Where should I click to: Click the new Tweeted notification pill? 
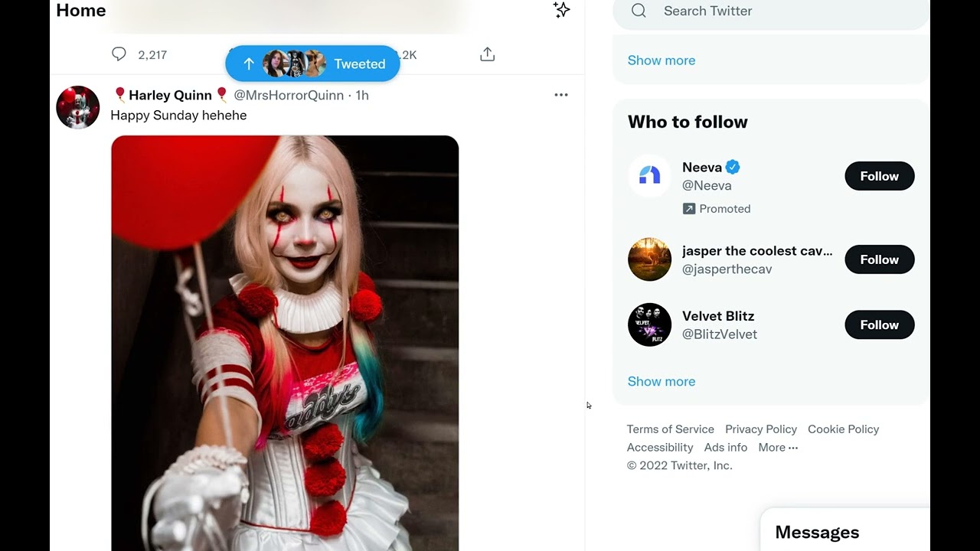[x=312, y=64]
